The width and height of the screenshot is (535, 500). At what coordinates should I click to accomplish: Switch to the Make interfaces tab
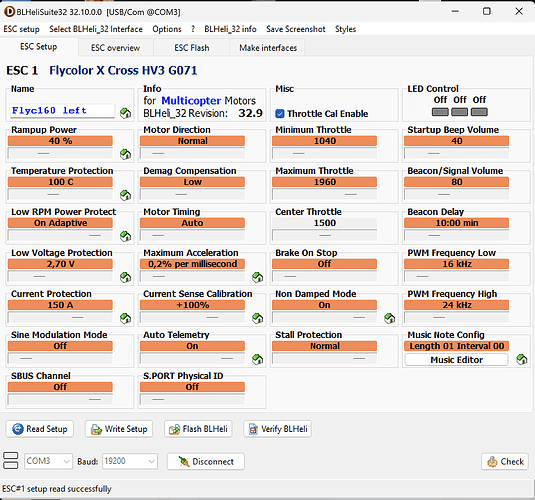[x=268, y=48]
